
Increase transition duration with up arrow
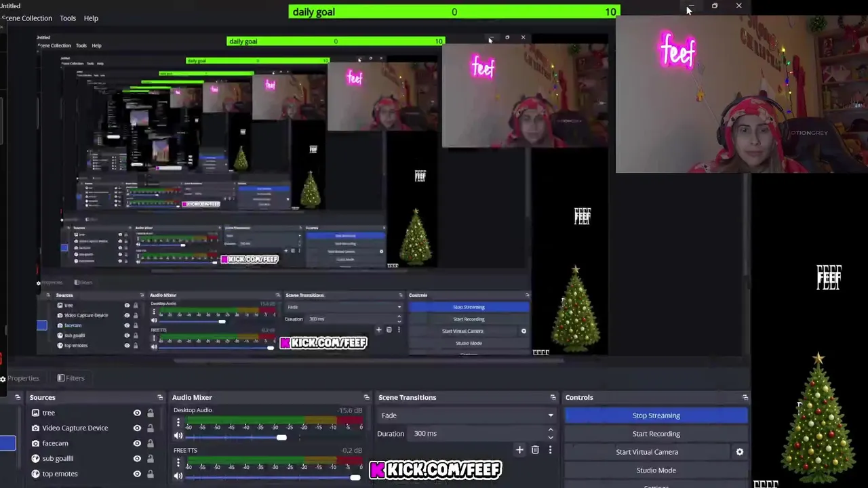click(x=551, y=430)
